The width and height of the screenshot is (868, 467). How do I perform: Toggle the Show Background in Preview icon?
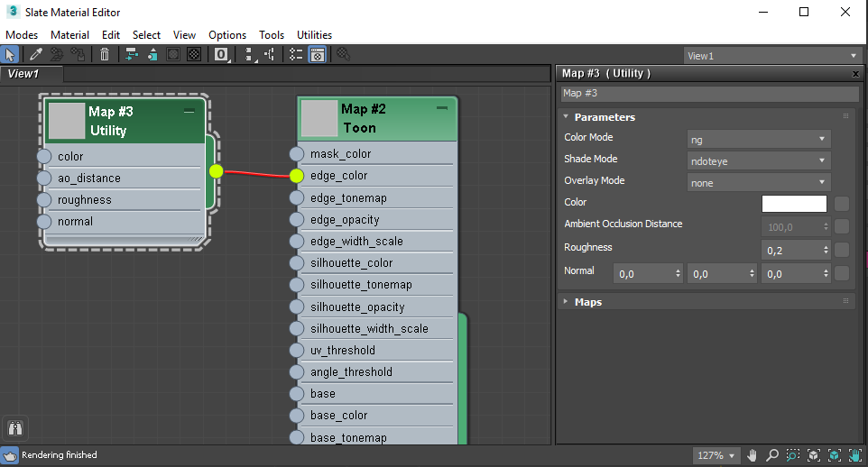tap(194, 54)
